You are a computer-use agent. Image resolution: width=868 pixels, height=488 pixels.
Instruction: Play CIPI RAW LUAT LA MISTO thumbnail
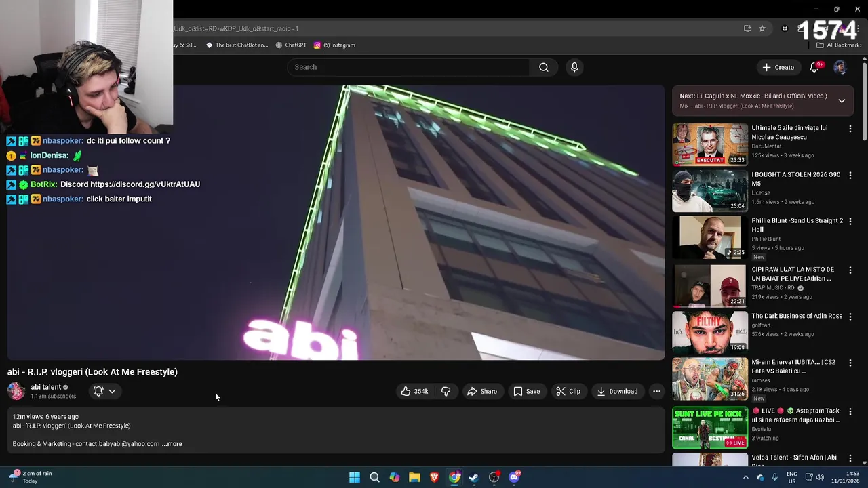pyautogui.click(x=710, y=285)
